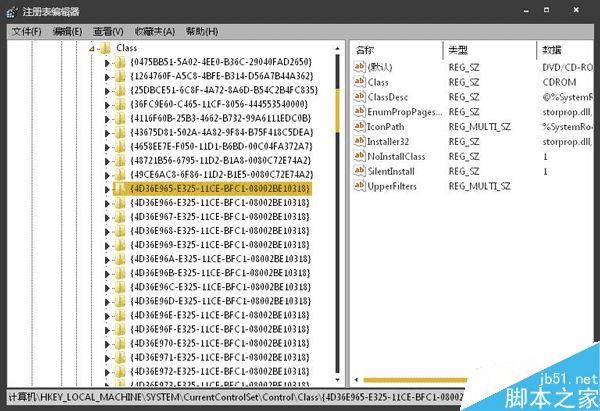Open the 文件(F) menu
Image resolution: width=600 pixels, height=411 pixels.
[x=26, y=31]
